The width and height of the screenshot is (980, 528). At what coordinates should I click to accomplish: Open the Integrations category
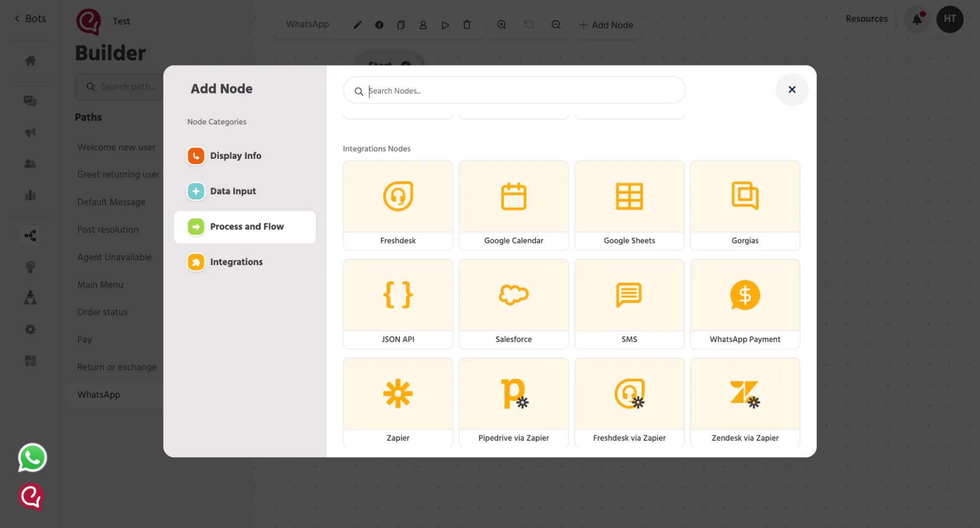pos(245,262)
